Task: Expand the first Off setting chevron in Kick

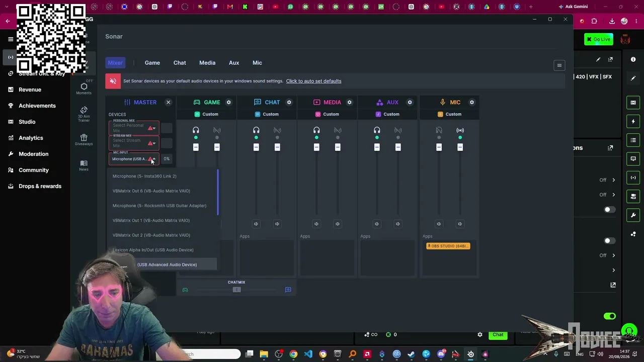Action: [x=613, y=180]
